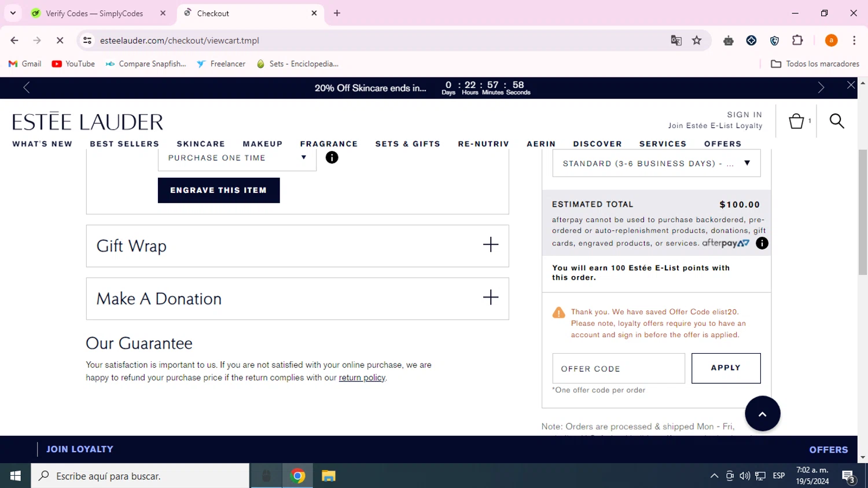
Task: Open the SETS & GIFTS menu
Action: pos(408,144)
